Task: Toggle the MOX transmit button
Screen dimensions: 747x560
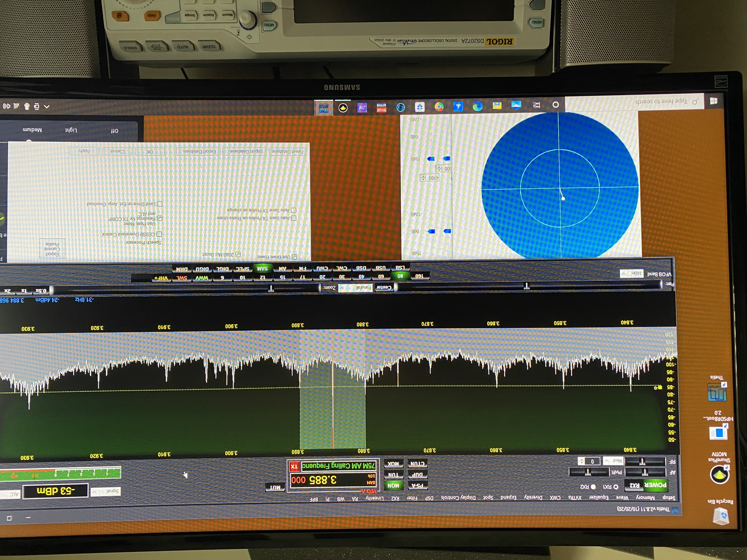Action: pos(393,464)
